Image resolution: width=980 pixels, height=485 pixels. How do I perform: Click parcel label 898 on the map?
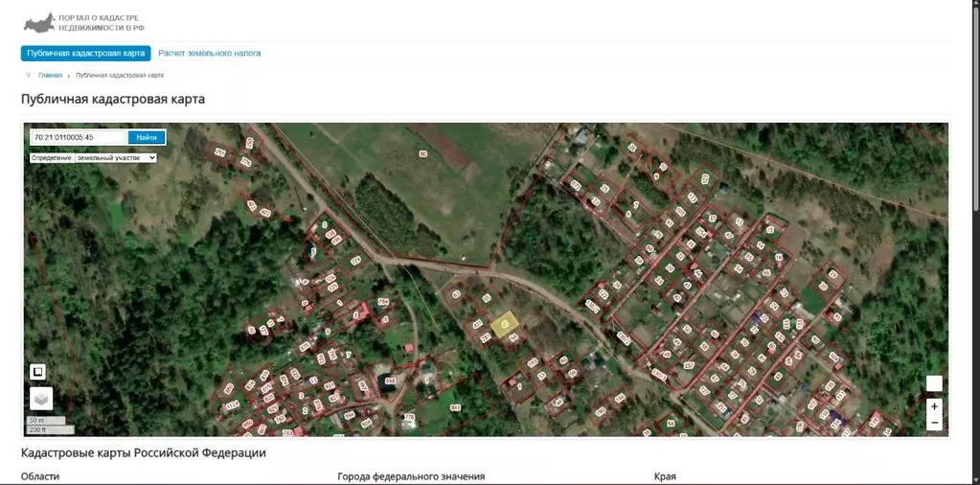coord(391,381)
